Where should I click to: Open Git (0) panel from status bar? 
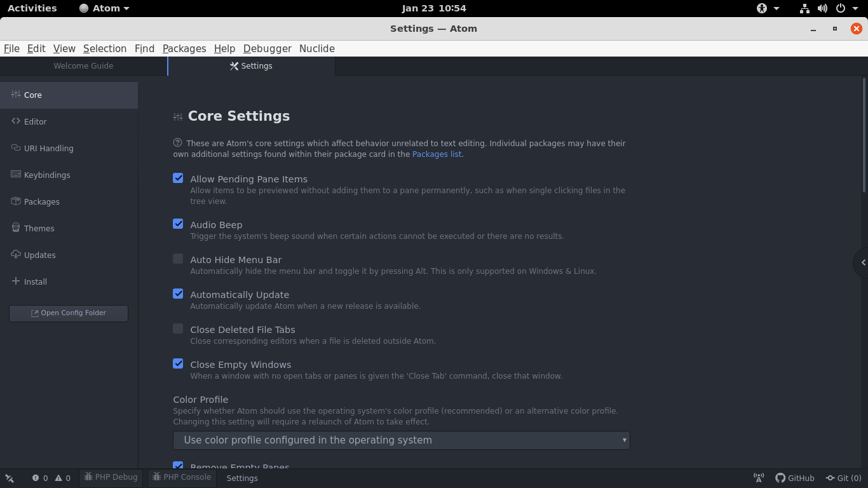843,478
